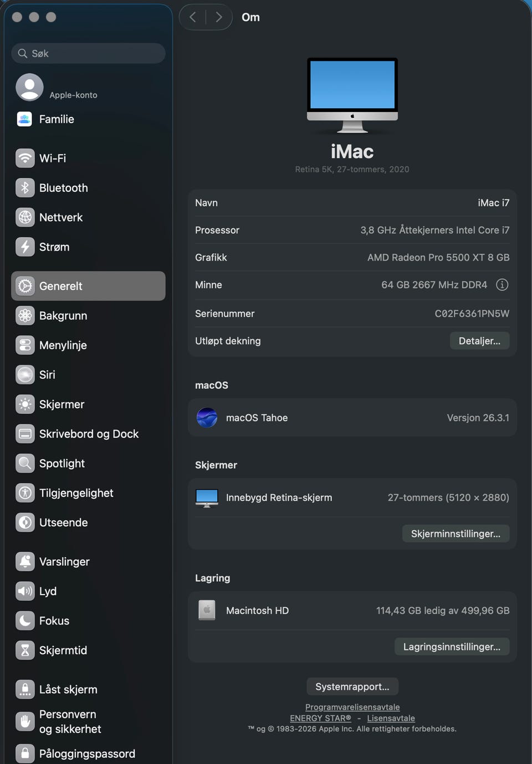The height and width of the screenshot is (764, 532).
Task: Open Skjermer brightness icon
Action: [25, 404]
